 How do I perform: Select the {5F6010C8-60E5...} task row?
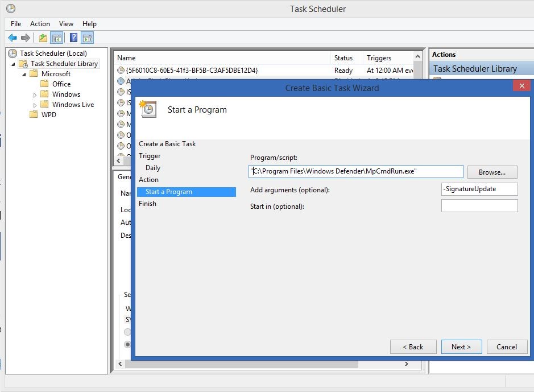click(188, 71)
